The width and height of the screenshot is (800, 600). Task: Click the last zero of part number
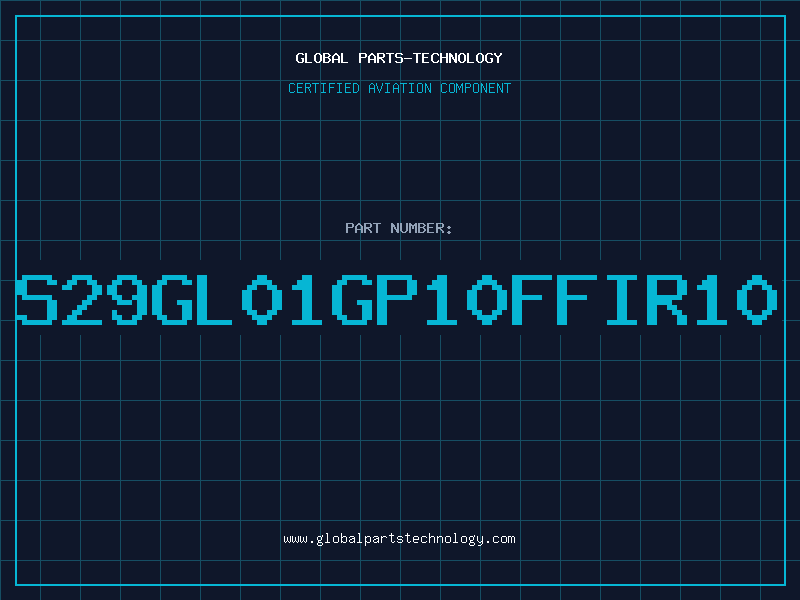(757, 299)
